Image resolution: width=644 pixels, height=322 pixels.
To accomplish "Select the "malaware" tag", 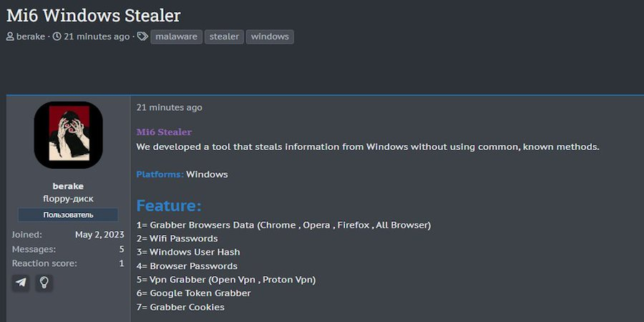I will [176, 36].
